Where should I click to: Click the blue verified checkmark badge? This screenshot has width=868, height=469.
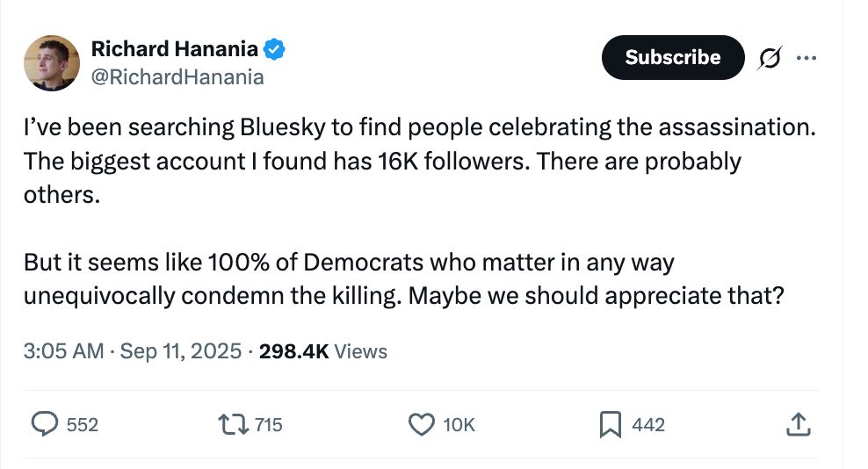click(275, 51)
